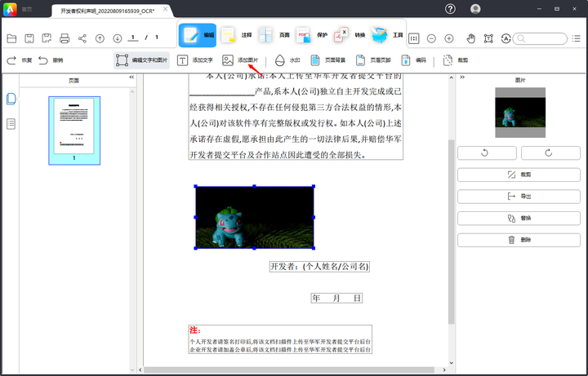The width and height of the screenshot is (588, 376).
Task: Zoom out with the minus icon
Action: (x=431, y=38)
